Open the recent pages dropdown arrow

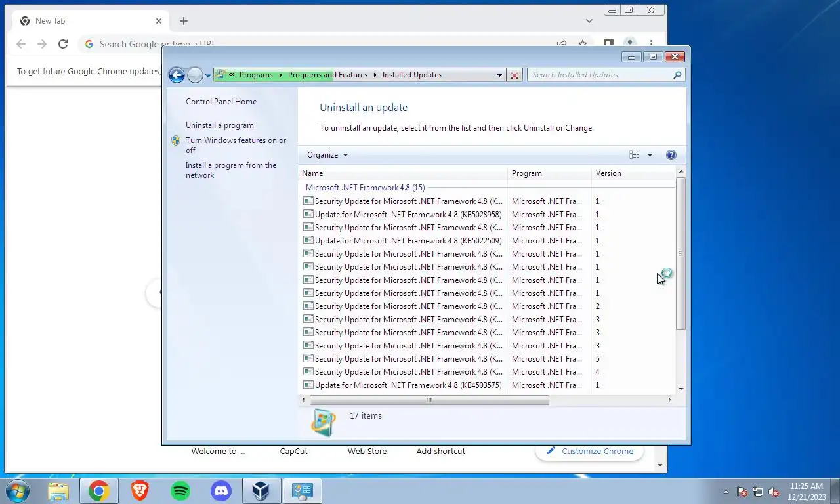pyautogui.click(x=208, y=75)
